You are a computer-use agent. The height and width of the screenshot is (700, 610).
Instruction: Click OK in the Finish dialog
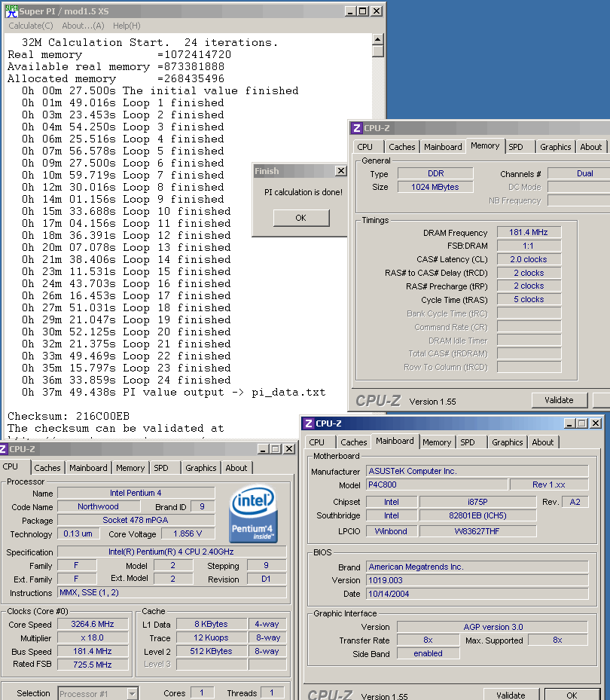click(x=301, y=218)
